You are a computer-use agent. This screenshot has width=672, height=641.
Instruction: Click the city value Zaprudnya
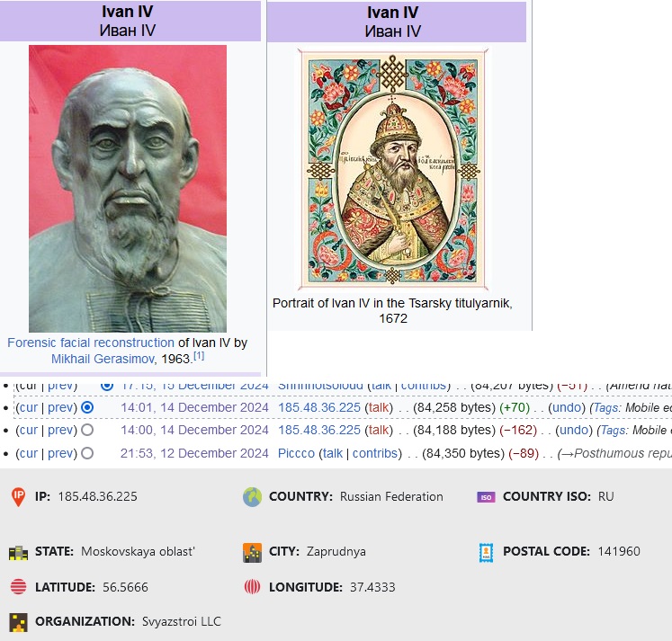pyautogui.click(x=336, y=551)
